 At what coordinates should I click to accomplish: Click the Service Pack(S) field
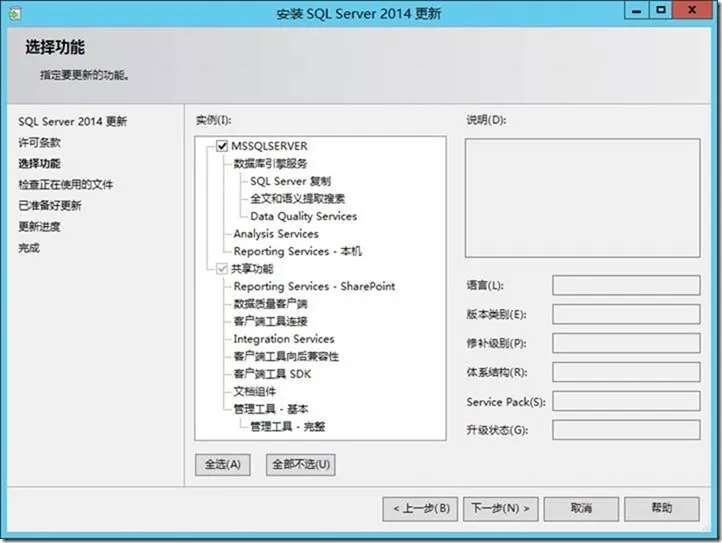pyautogui.click(x=626, y=401)
